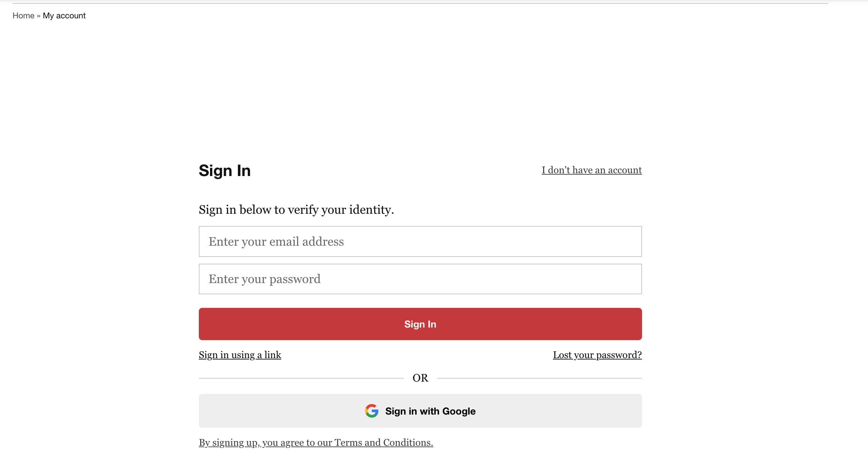Viewport: 868px width, 473px height.
Task: Click the Sign In heading text
Action: coord(225,171)
